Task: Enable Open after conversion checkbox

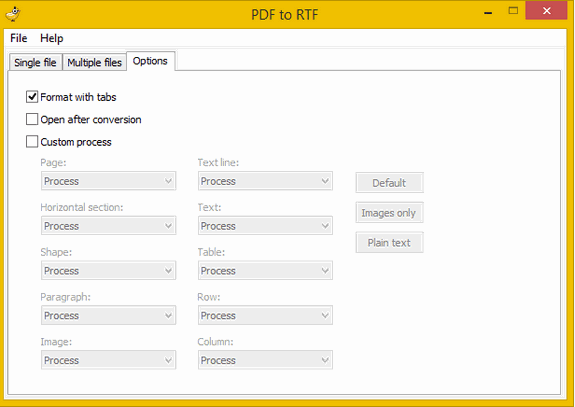Action: (32, 120)
